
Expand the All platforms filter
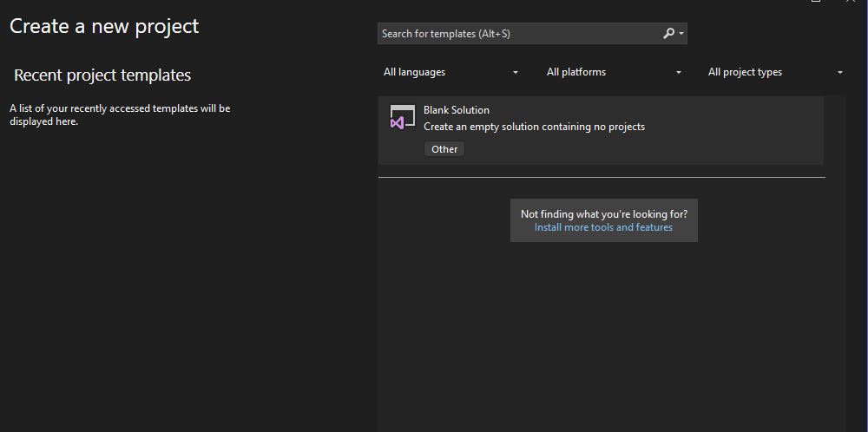pos(614,72)
